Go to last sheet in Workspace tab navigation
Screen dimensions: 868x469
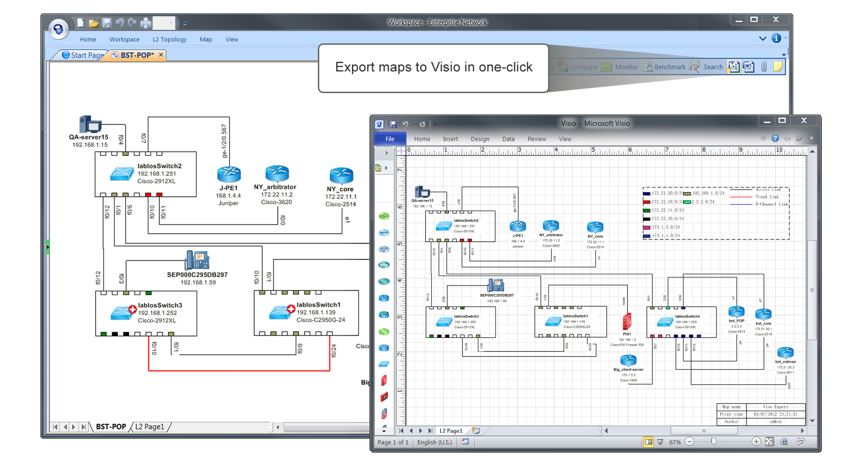point(84,427)
